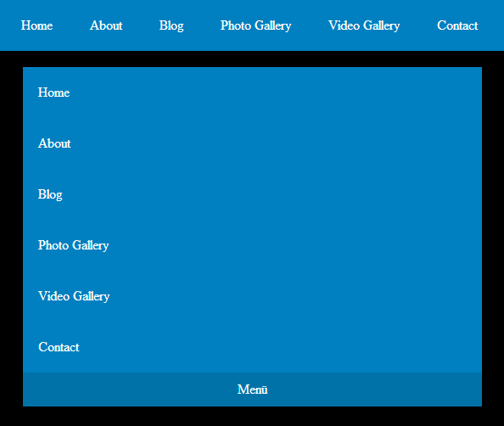This screenshot has width=504, height=426.
Task: Toggle the Menü button at panel bottom
Action: (252, 390)
